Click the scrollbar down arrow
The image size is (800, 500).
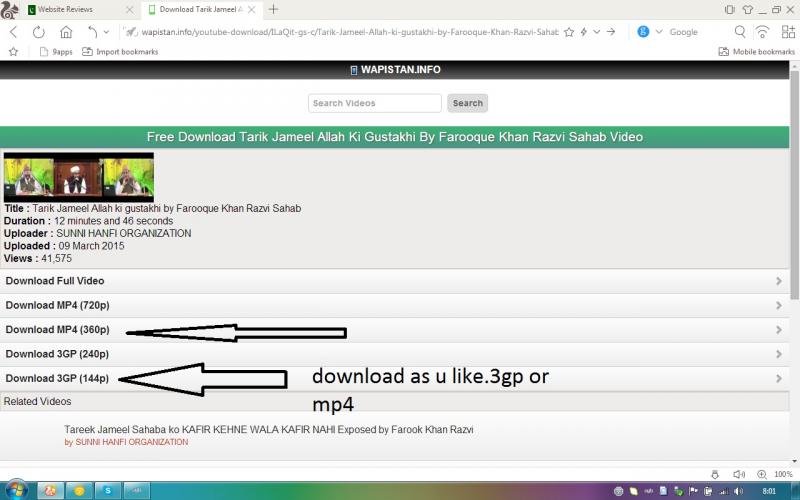coord(794,461)
